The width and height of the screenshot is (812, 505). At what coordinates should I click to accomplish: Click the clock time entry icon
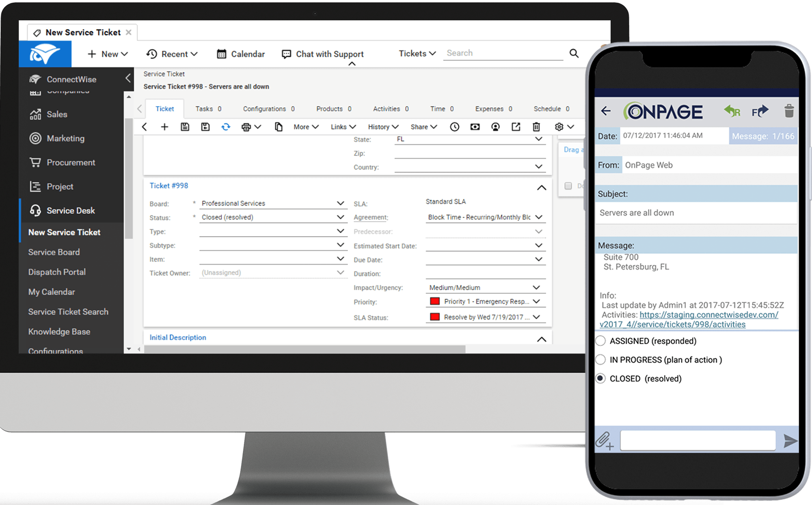(454, 127)
